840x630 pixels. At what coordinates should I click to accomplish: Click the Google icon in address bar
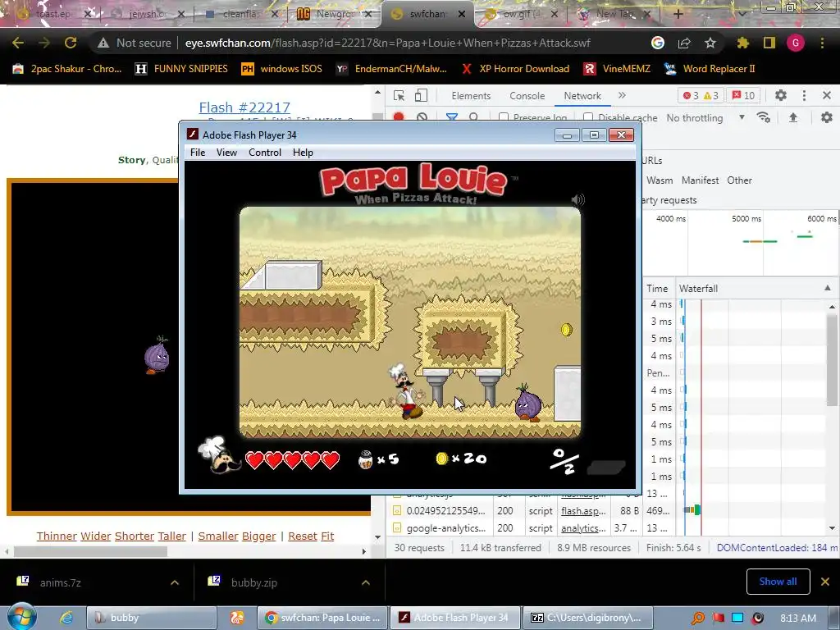[658, 43]
